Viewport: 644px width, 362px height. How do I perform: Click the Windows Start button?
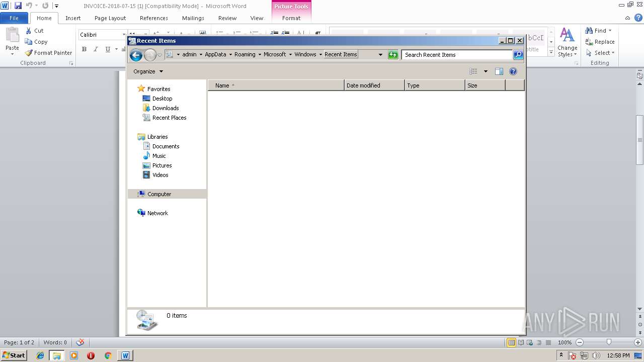14,355
